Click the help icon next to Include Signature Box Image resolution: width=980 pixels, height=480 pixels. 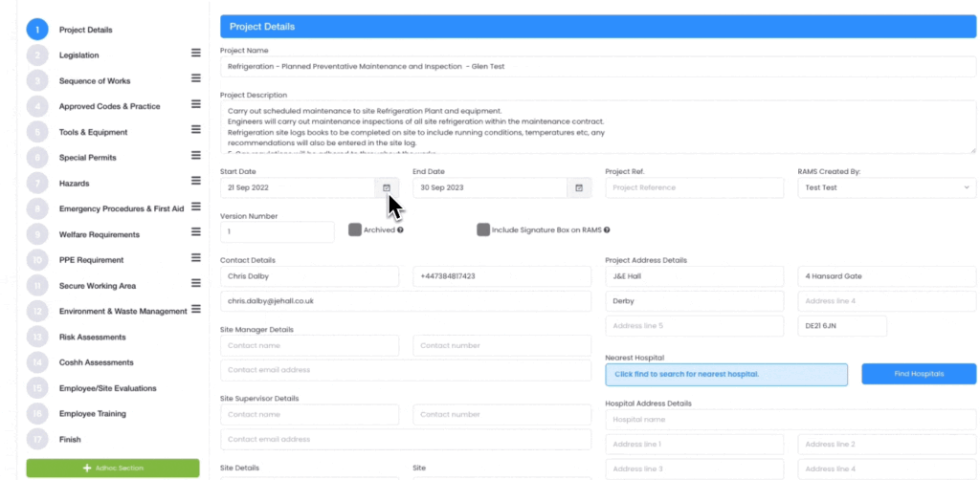606,229
